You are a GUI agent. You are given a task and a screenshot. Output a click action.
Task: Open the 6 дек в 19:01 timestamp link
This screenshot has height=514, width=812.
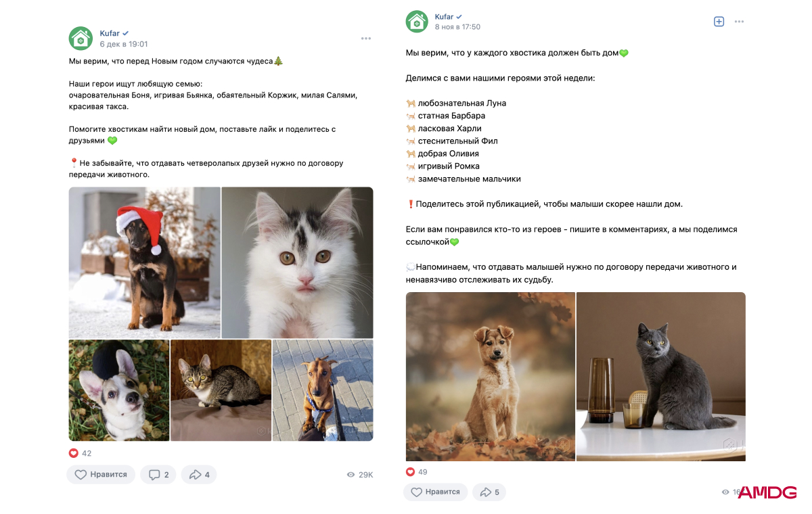124,44
